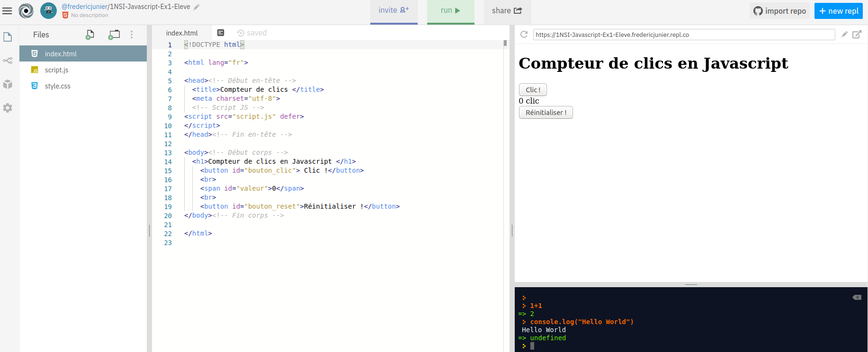Viewport: 868px width, 352px height.
Task: Open the Files three-dot options menu
Action: [x=132, y=35]
